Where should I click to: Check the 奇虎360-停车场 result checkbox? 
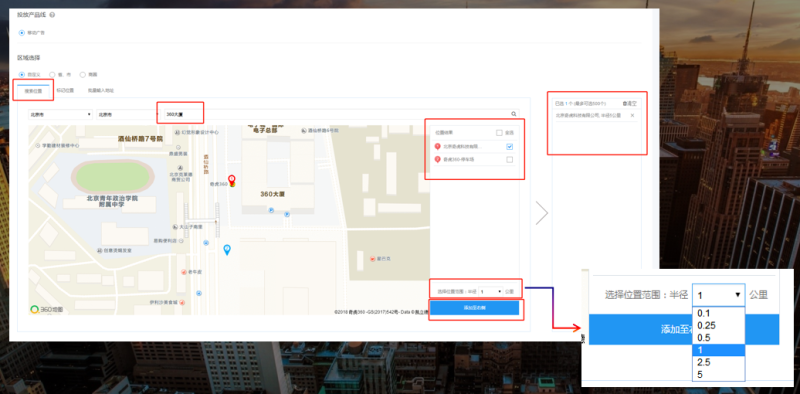(510, 160)
